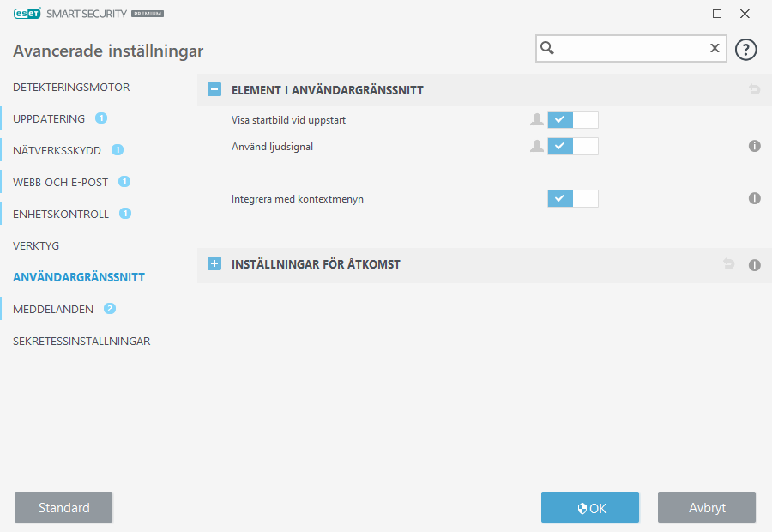Clear the search box with the X icon
Screen dimensions: 772x532
point(715,49)
